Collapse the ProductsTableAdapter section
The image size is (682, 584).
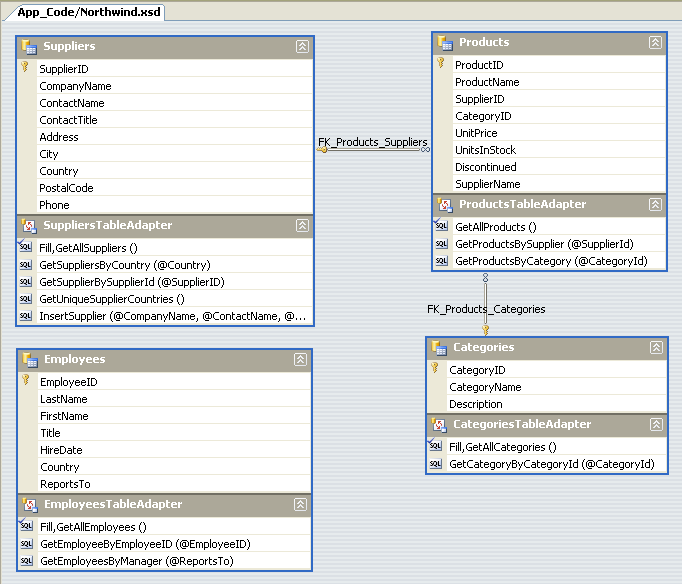[655, 204]
